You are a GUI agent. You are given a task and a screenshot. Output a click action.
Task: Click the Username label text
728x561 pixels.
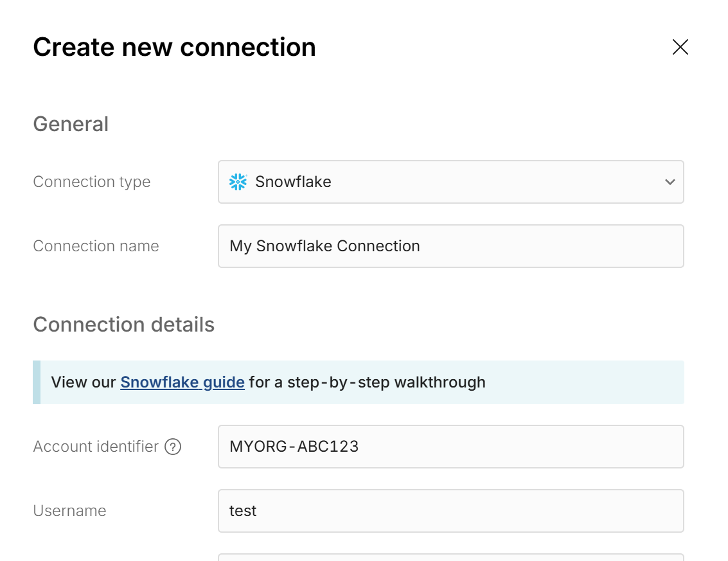69,510
